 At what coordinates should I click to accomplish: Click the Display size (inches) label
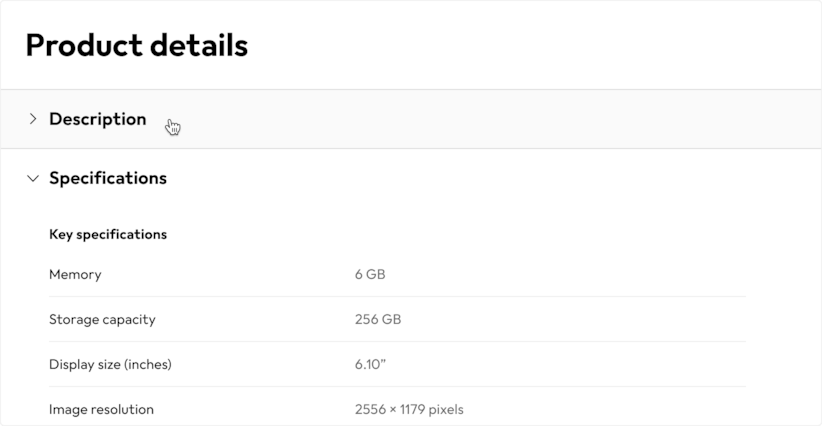[x=110, y=364]
